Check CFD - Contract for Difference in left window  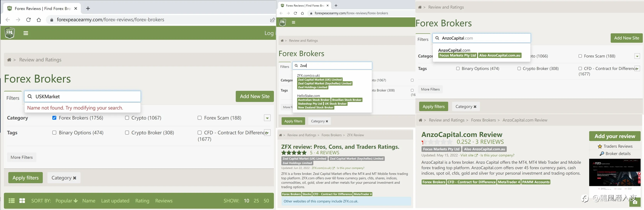coord(200,133)
